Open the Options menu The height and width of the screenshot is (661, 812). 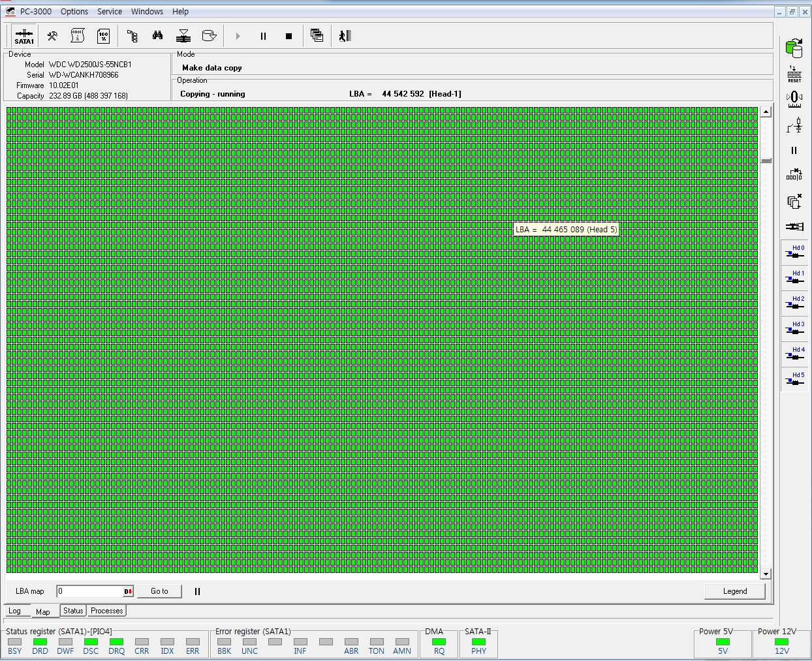tap(74, 11)
